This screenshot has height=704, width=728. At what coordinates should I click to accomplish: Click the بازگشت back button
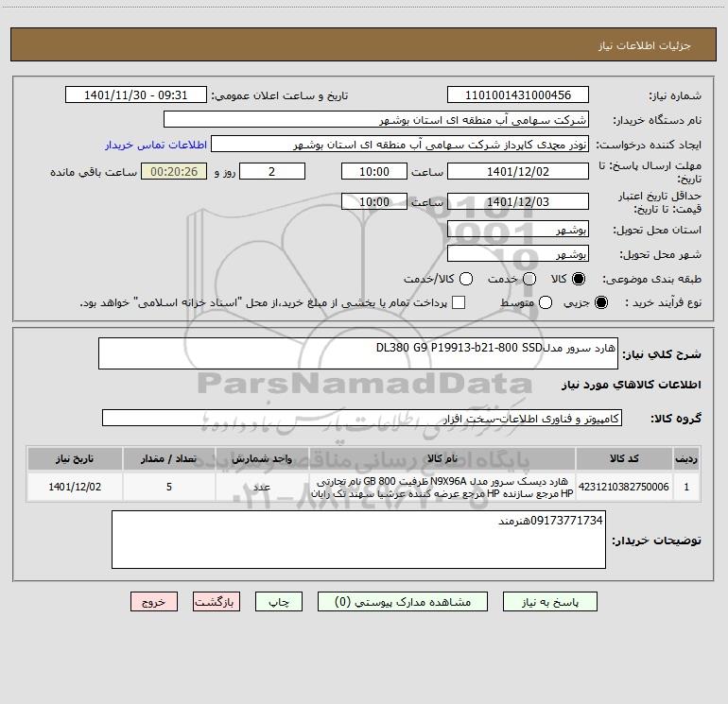click(x=217, y=602)
